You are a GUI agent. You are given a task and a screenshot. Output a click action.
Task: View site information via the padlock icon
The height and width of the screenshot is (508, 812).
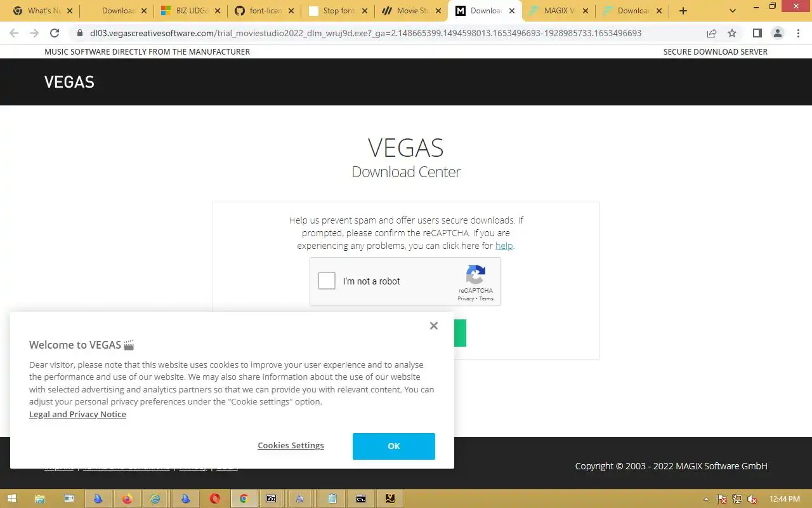[x=80, y=33]
